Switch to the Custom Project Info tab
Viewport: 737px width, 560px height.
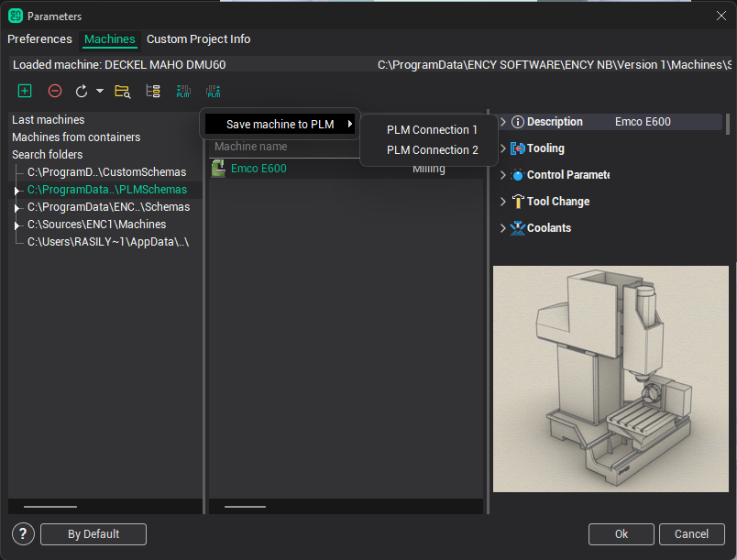[x=198, y=39]
